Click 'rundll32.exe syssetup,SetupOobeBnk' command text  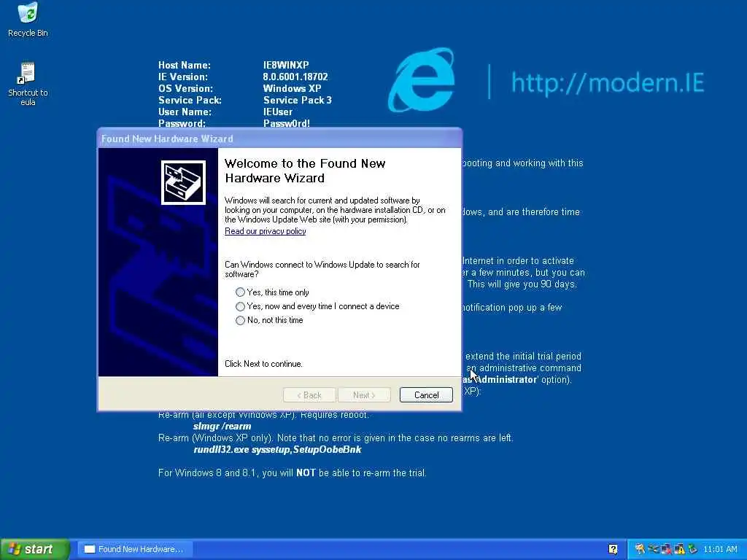[277, 449]
